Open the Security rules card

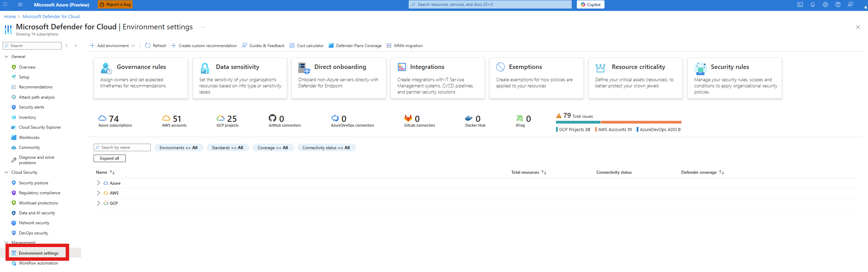(x=735, y=78)
